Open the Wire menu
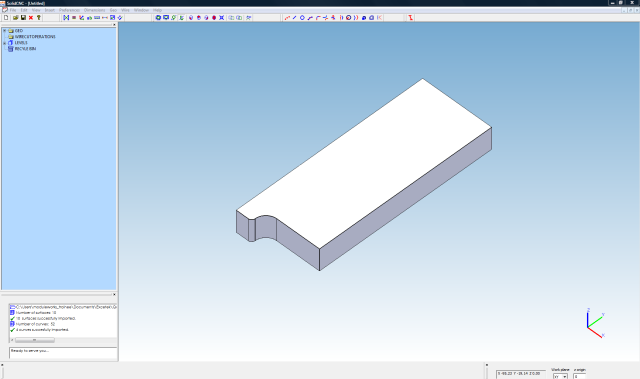 [125, 10]
